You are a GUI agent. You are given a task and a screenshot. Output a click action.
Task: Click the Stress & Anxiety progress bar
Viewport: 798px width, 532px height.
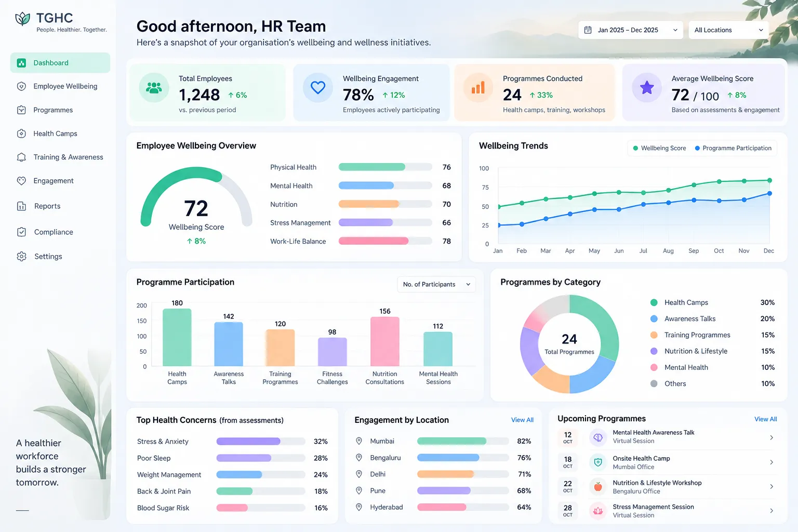point(261,442)
